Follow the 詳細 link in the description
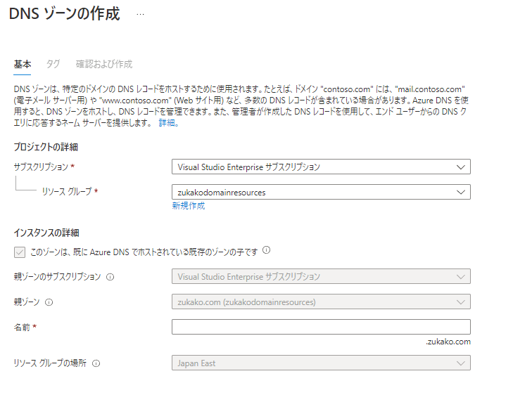 coord(168,122)
